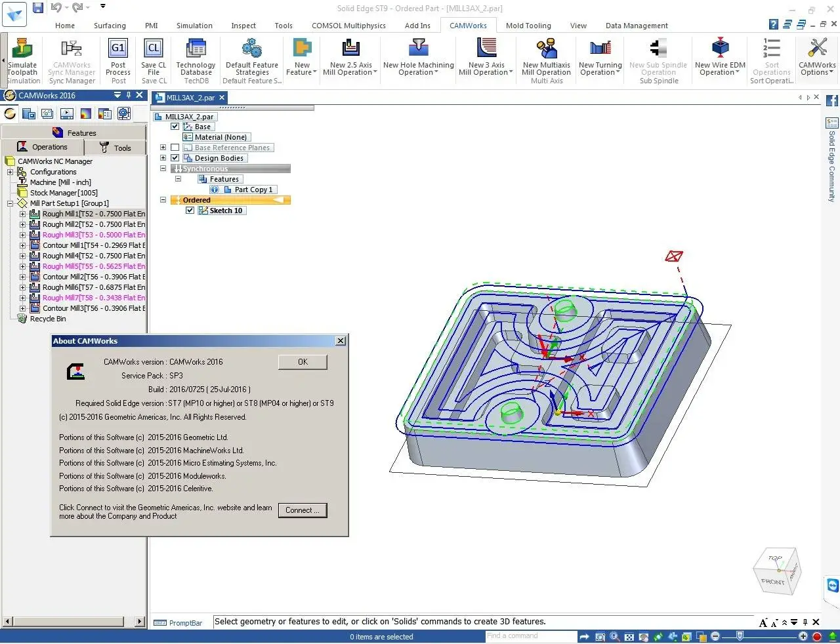Open the Surfacing ribbon tab
This screenshot has height=644, width=840.
(110, 26)
